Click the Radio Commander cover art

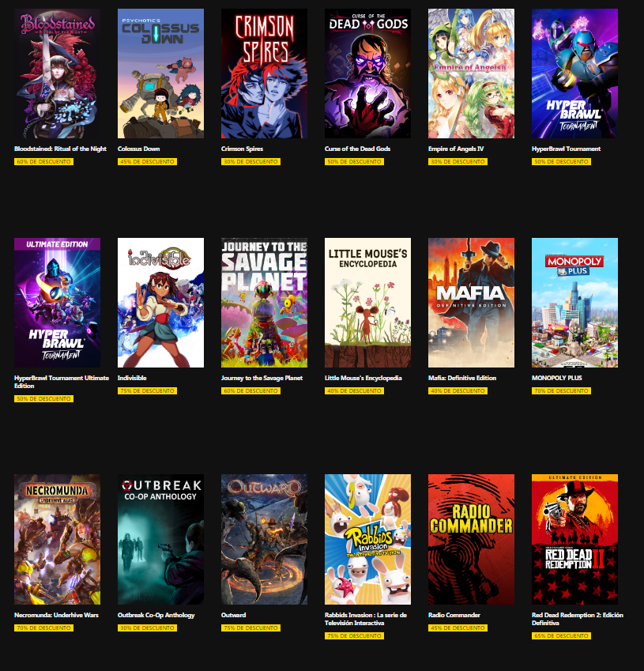[472, 539]
